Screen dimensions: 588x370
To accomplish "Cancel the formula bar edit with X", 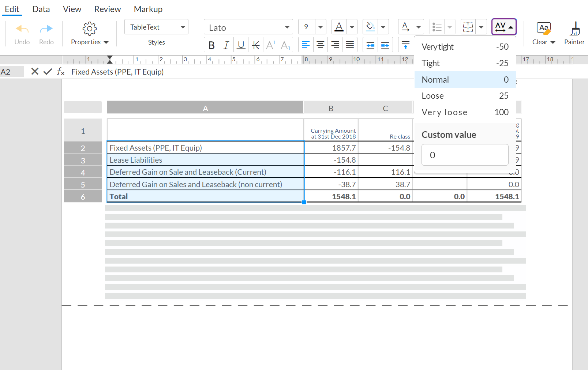I will [x=35, y=71].
